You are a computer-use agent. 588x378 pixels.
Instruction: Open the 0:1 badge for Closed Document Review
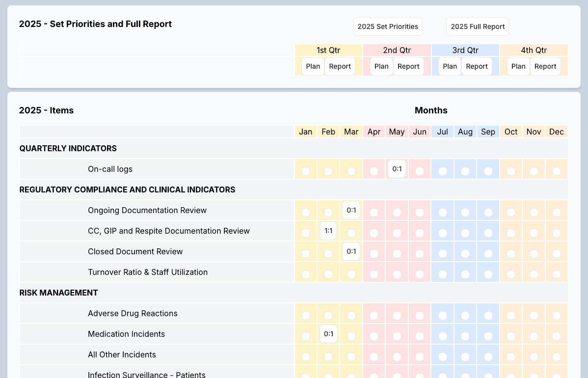pyautogui.click(x=351, y=251)
